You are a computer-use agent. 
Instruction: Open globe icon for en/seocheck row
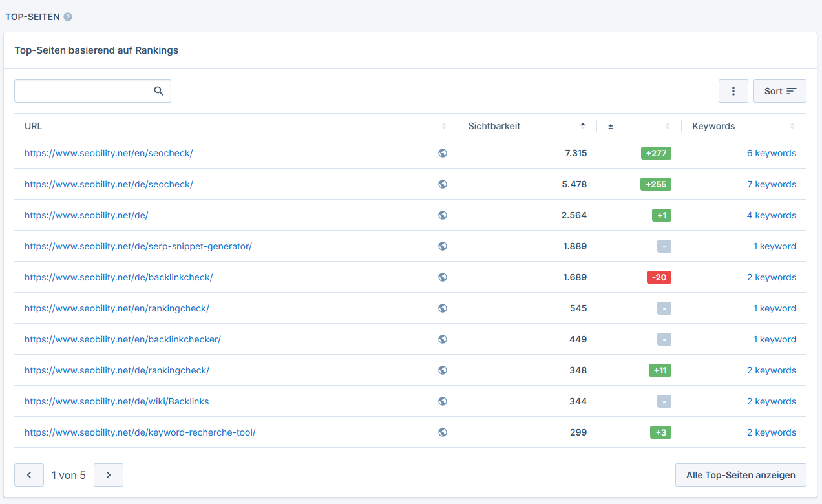click(443, 153)
